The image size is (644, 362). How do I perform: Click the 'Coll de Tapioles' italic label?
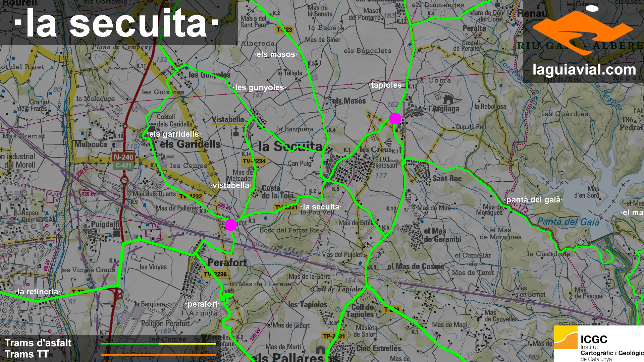click(x=338, y=289)
